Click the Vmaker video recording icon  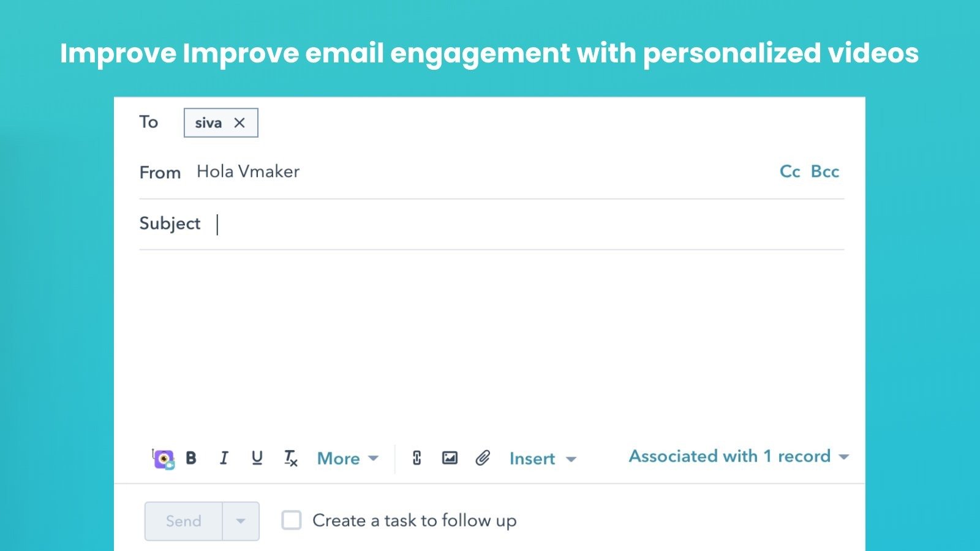tap(163, 458)
